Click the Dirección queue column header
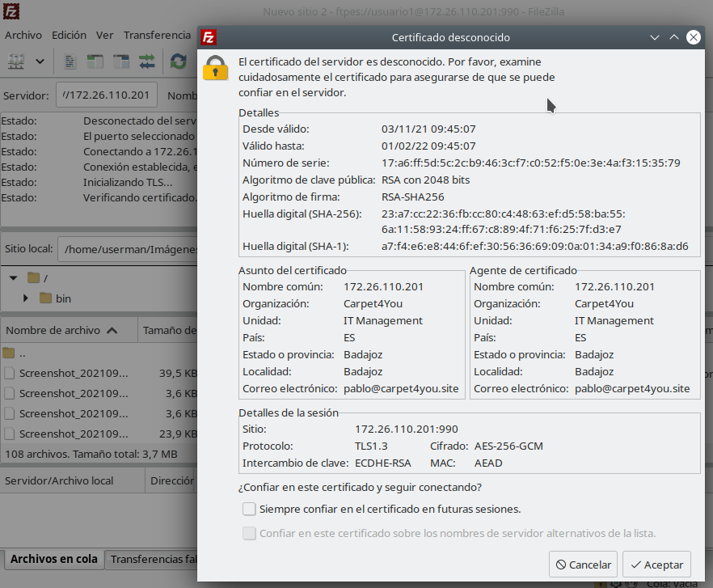The image size is (713, 588). [171, 480]
